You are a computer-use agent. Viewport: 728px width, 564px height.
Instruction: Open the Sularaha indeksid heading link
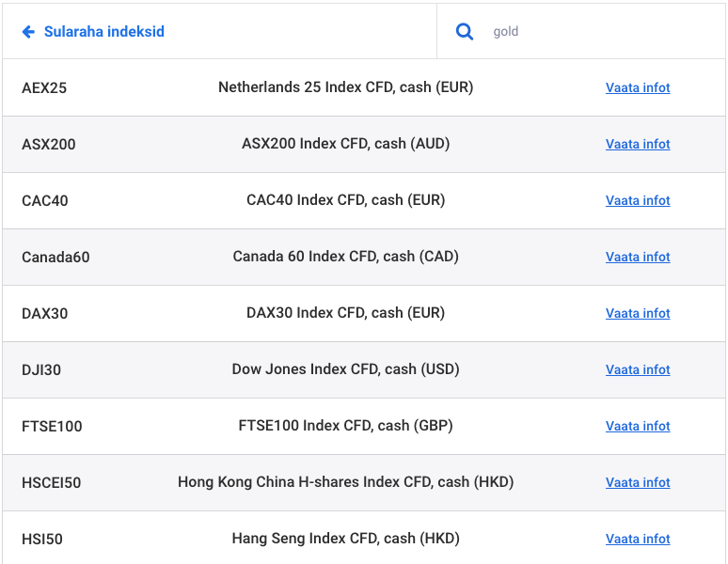pyautogui.click(x=104, y=32)
